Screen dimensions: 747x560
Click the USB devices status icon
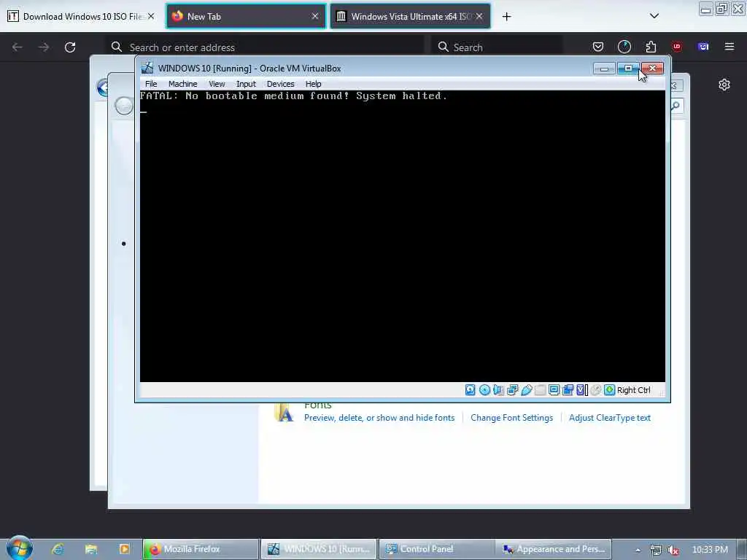(x=527, y=390)
